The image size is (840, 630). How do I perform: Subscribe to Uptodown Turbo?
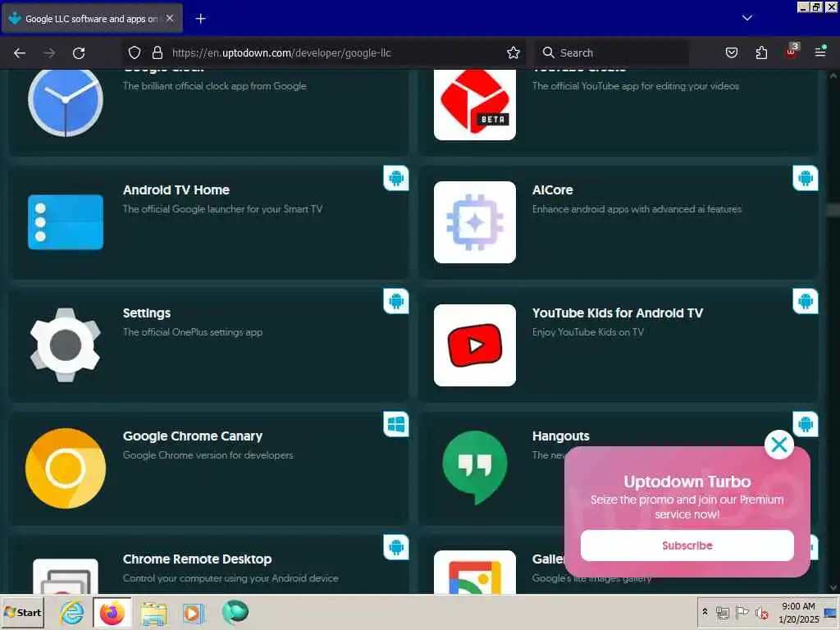click(x=687, y=546)
